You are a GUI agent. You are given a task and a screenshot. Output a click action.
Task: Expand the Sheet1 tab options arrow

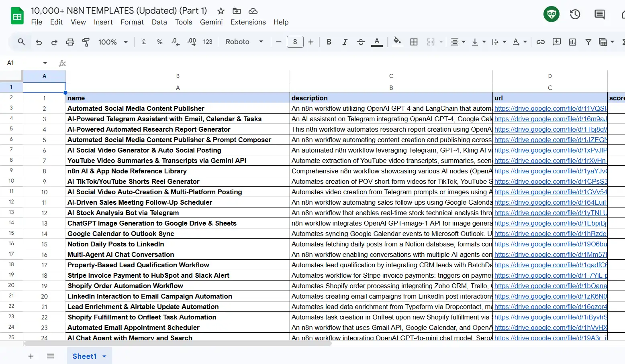(x=104, y=356)
